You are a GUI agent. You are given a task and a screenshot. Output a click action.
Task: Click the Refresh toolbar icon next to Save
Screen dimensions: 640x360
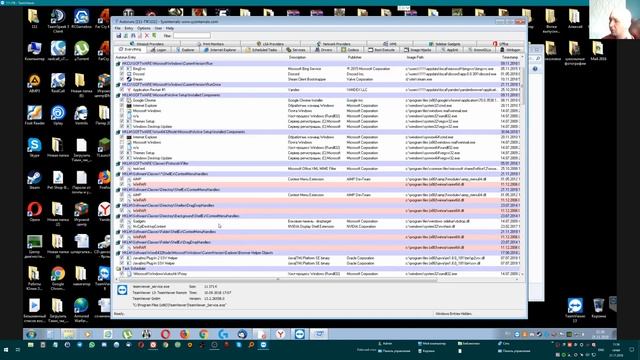(x=126, y=36)
